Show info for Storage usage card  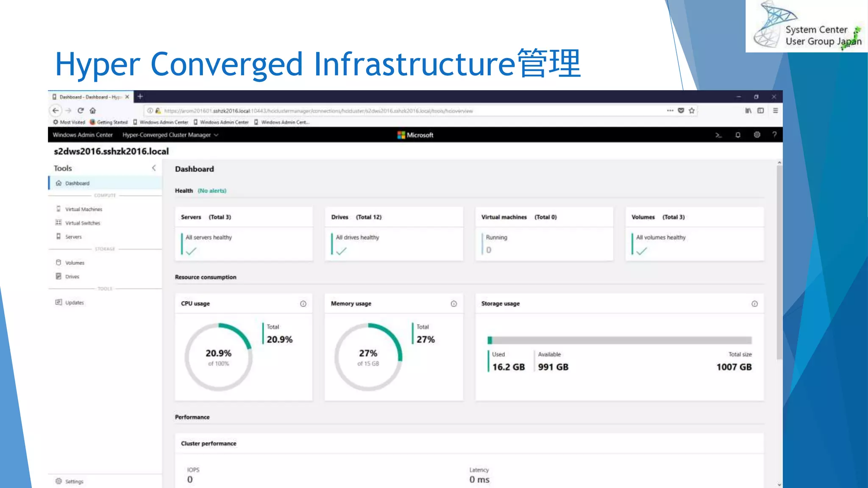click(x=754, y=304)
